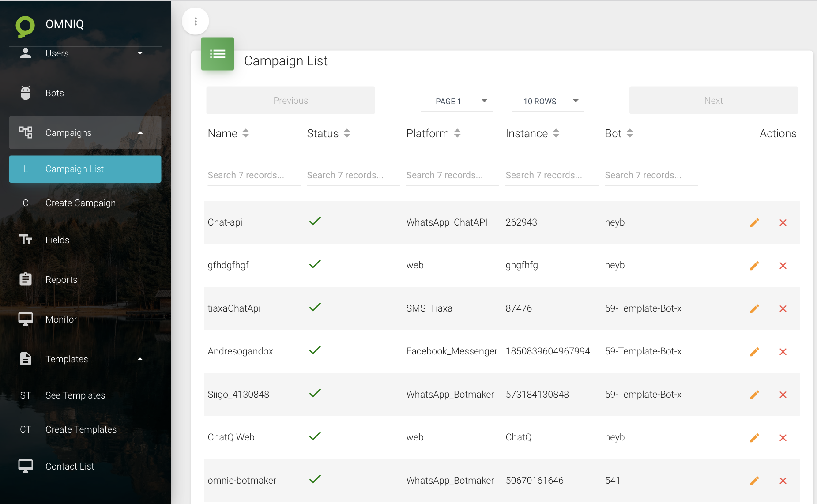
Task: Edit the Siigo_4130848 campaign
Action: click(754, 395)
